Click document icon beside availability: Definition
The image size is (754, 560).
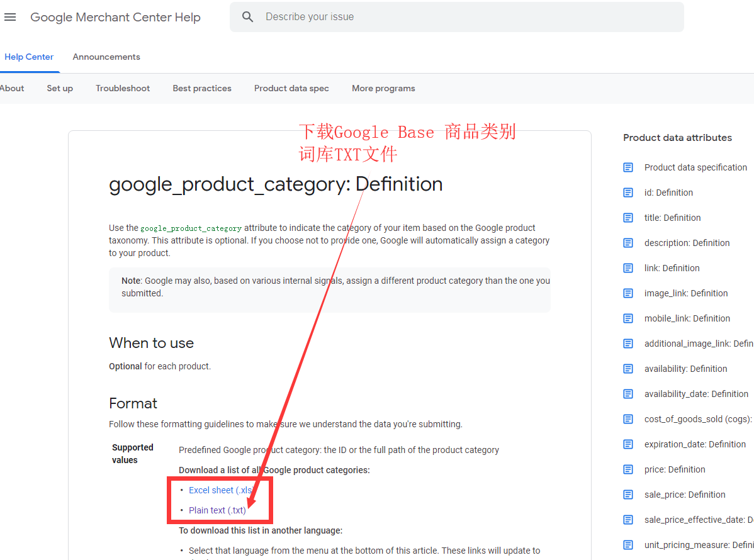point(628,369)
